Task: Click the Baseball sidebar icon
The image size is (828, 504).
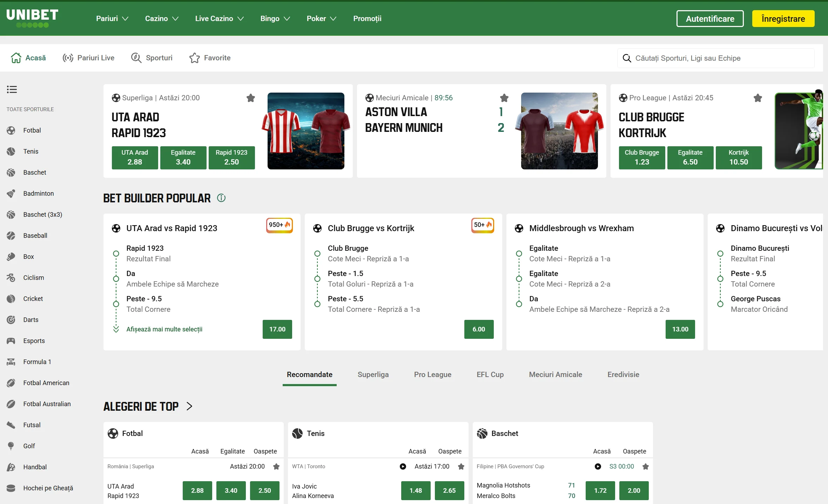Action: point(11,236)
